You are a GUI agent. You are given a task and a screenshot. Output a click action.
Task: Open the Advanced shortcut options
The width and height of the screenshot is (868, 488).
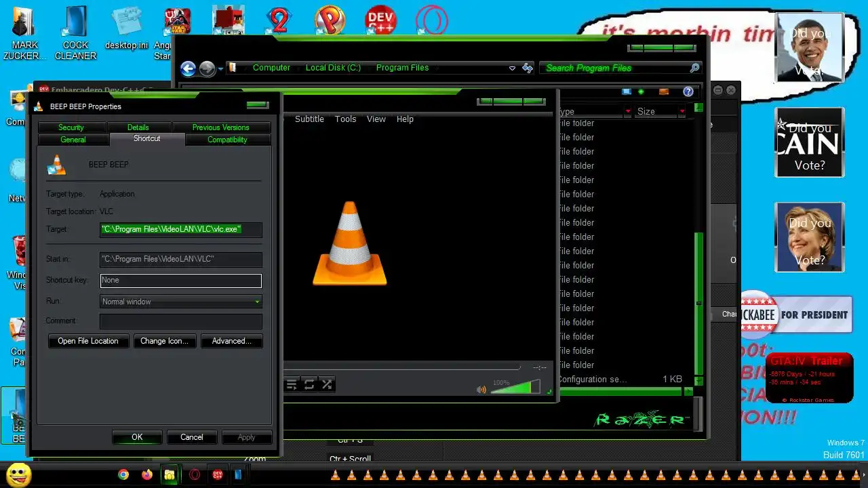(232, 341)
